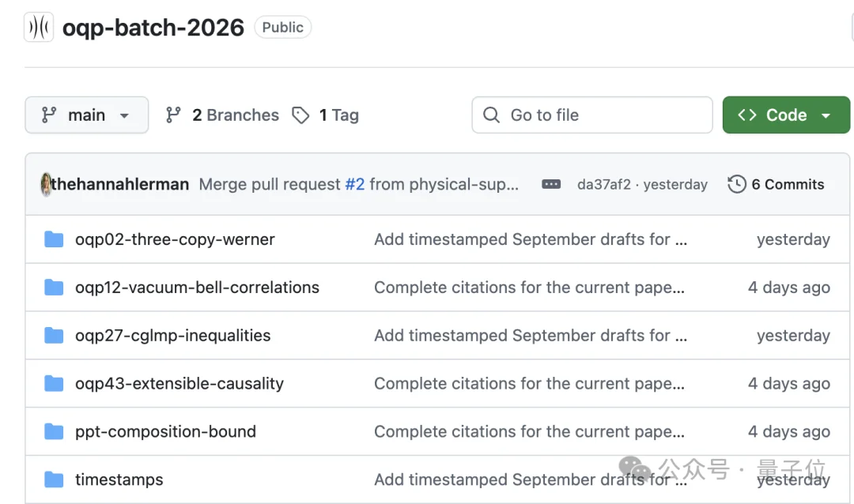Viewport: 854px width, 504px height.
Task: Click the timestamps folder icon
Action: (54, 480)
